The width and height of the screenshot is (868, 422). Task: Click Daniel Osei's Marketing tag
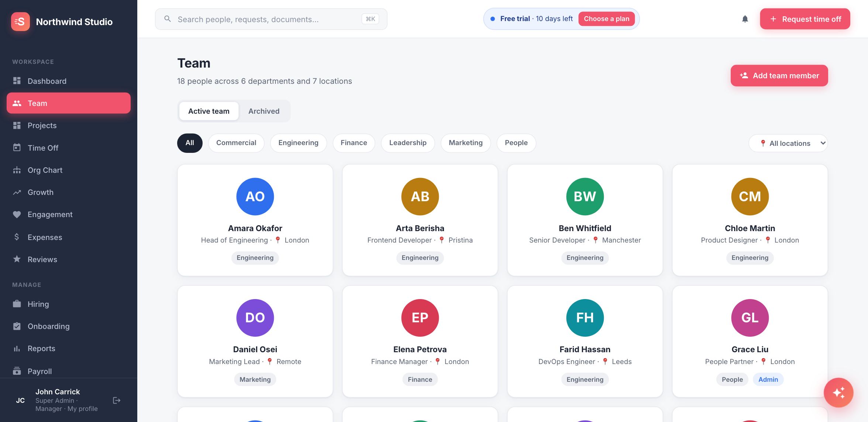[x=255, y=379]
